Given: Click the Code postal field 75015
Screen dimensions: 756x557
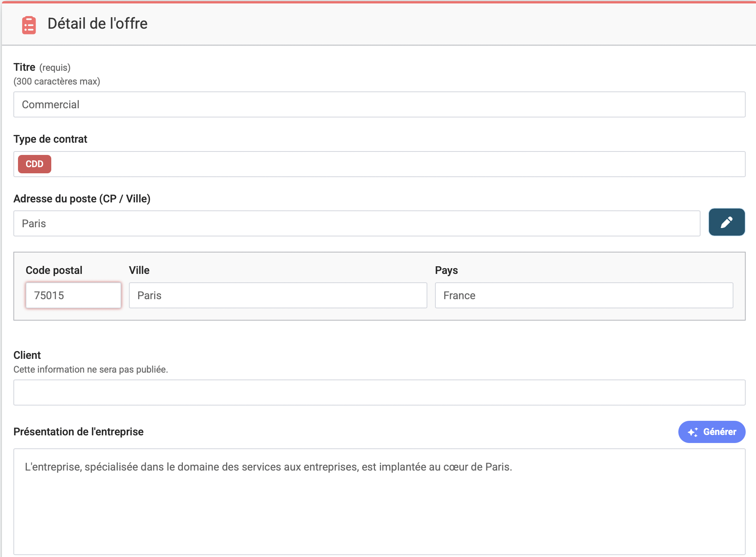Looking at the screenshot, I should point(73,295).
